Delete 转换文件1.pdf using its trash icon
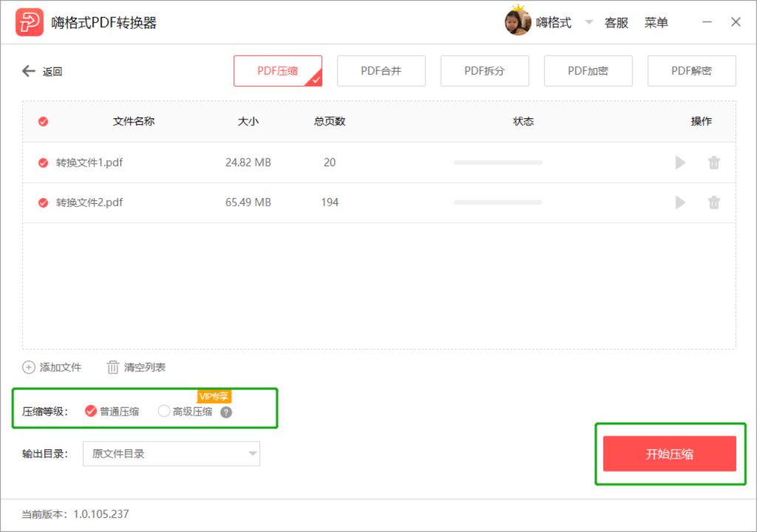Screen dimensions: 757x532 [x=714, y=163]
